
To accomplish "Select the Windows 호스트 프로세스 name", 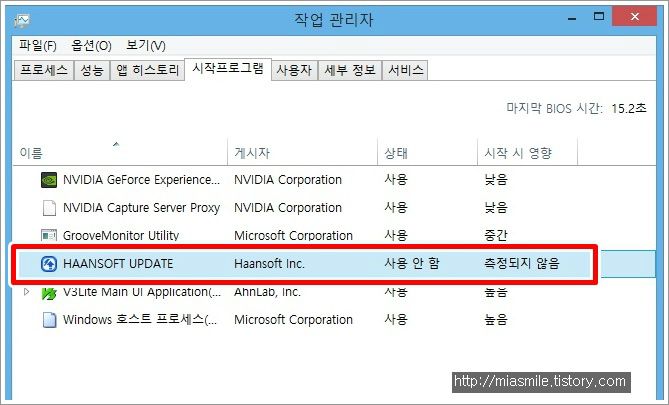I will 140,320.
